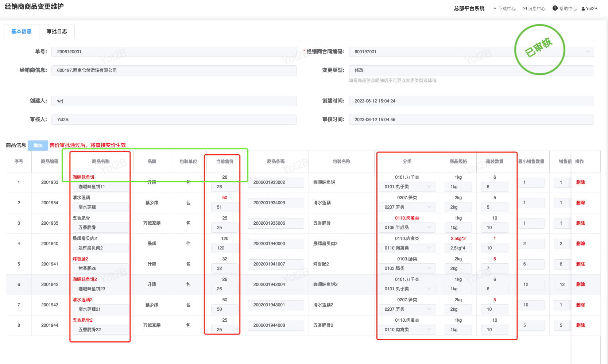The image size is (608, 364).
Task: Click the 增加 button beside 商品信息
Action: pyautogui.click(x=38, y=146)
